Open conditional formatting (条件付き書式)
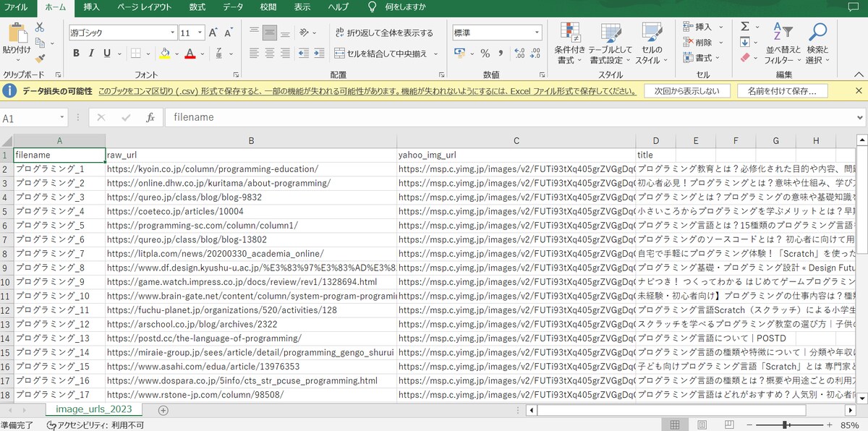The width and height of the screenshot is (868, 431). [570, 43]
